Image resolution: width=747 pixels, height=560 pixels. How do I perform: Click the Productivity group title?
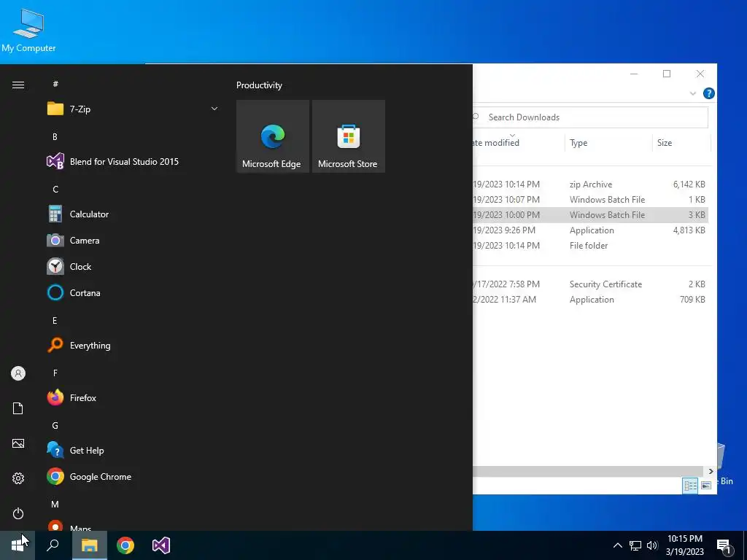tap(259, 85)
